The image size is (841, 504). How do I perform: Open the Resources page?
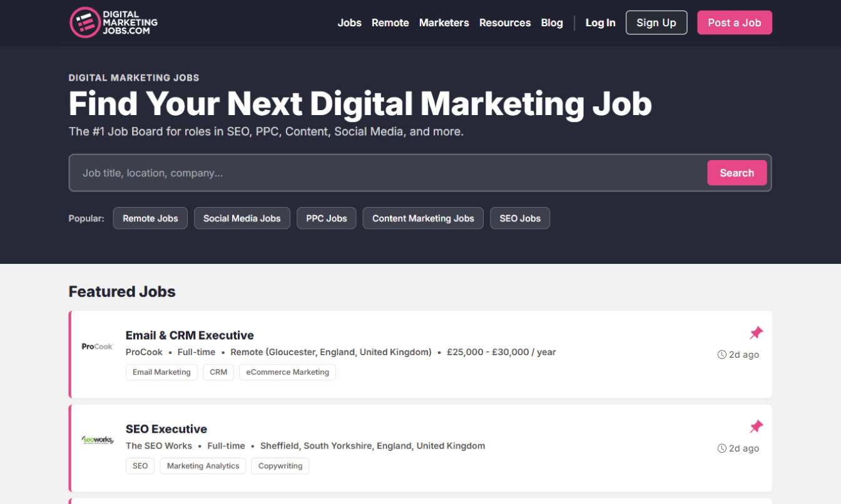504,23
